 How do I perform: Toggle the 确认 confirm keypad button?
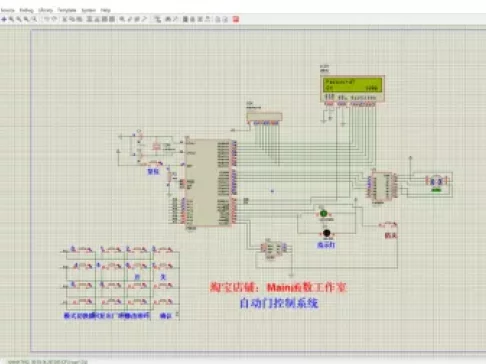(163, 302)
